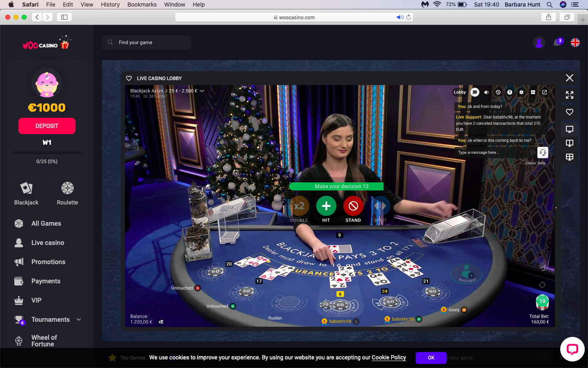The width and height of the screenshot is (588, 368).
Task: Click the Safari back arrow
Action: (x=37, y=17)
